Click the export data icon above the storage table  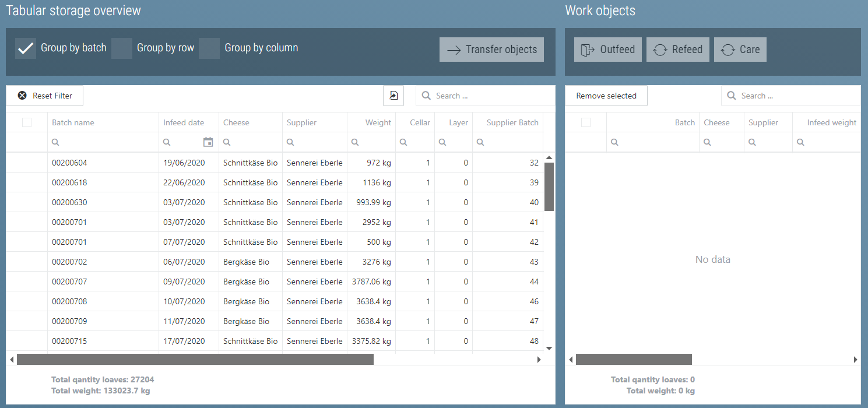[393, 95]
